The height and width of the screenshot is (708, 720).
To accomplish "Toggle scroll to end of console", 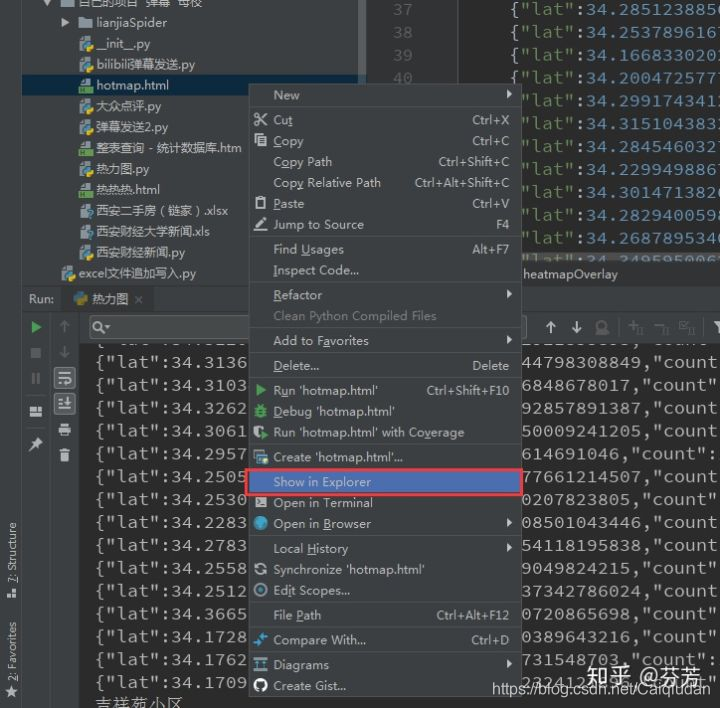I will (x=64, y=404).
